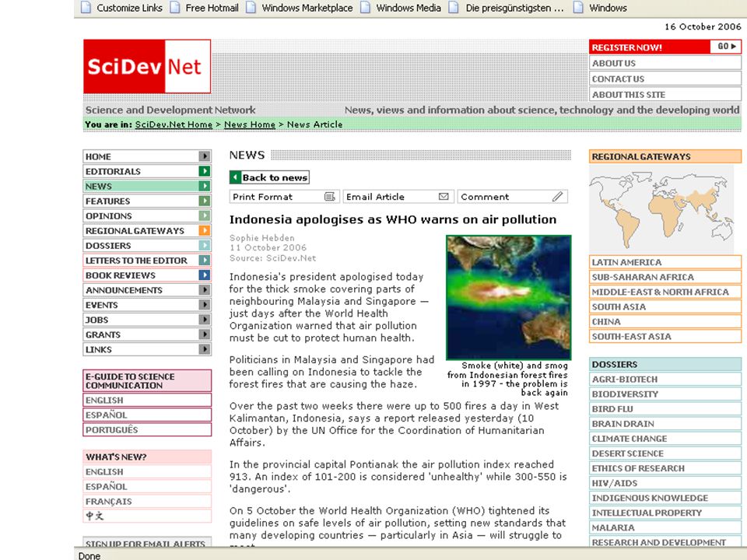
Task: Select the Chinese language link under What's New
Action: (x=147, y=516)
